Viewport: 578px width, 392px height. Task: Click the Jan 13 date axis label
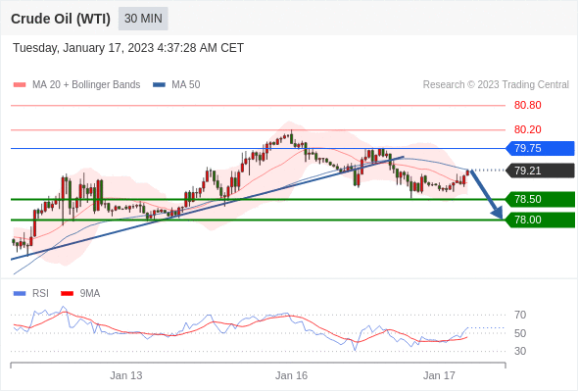(x=126, y=375)
